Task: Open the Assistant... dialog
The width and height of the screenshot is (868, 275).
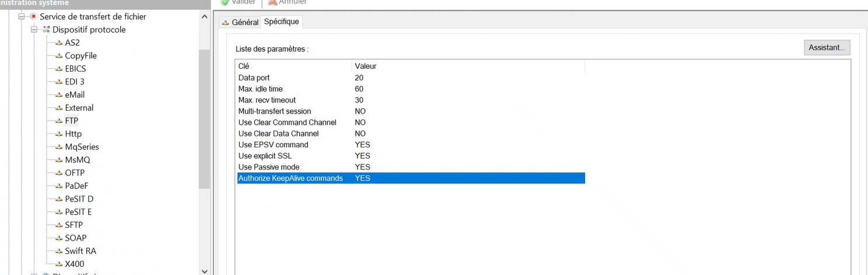Action: [827, 48]
